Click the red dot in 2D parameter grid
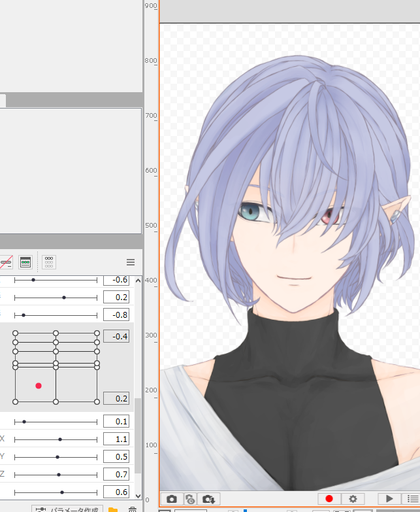This screenshot has height=512, width=420. (39, 386)
